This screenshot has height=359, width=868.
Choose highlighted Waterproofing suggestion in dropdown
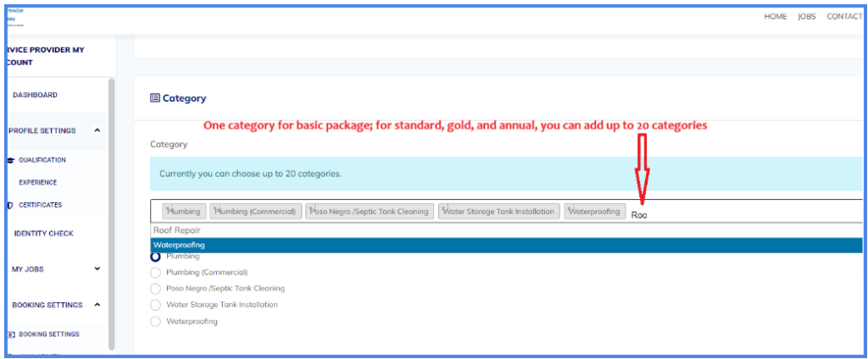(x=506, y=245)
